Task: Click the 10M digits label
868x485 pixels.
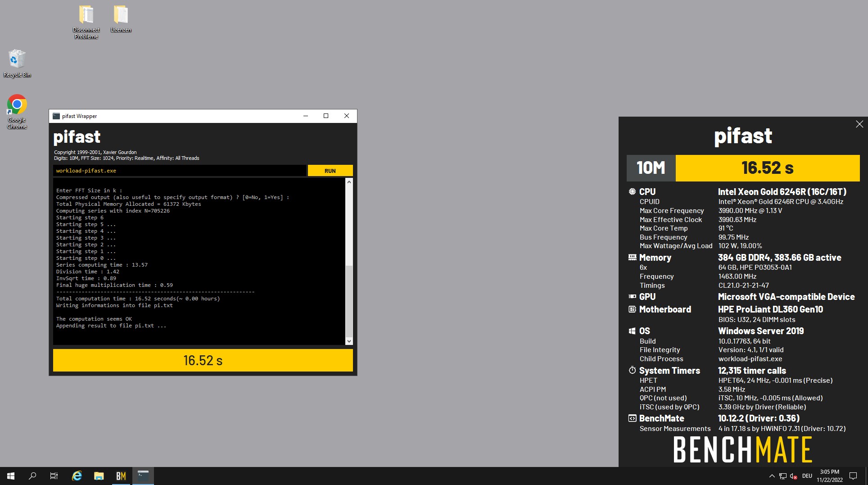Action: click(651, 168)
